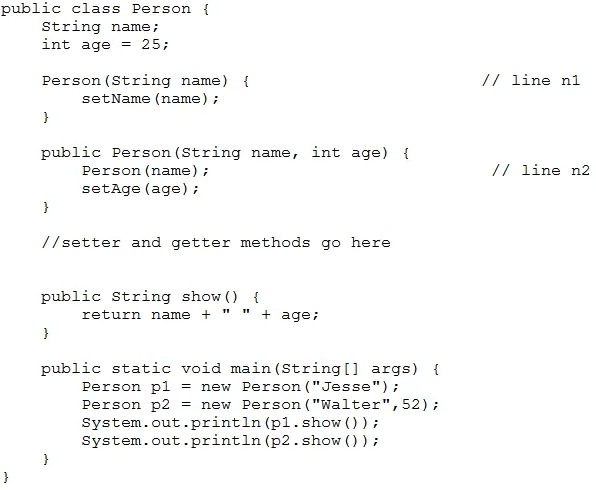596x490 pixels.
Task: Click the two-argument public Person constructor header
Action: click(225, 153)
